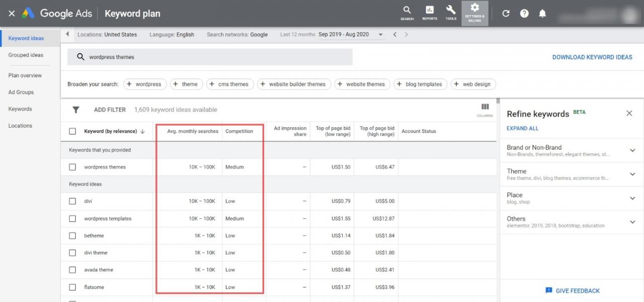Toggle the select-all keywords checkbox in header
644x302 pixels.
point(72,131)
